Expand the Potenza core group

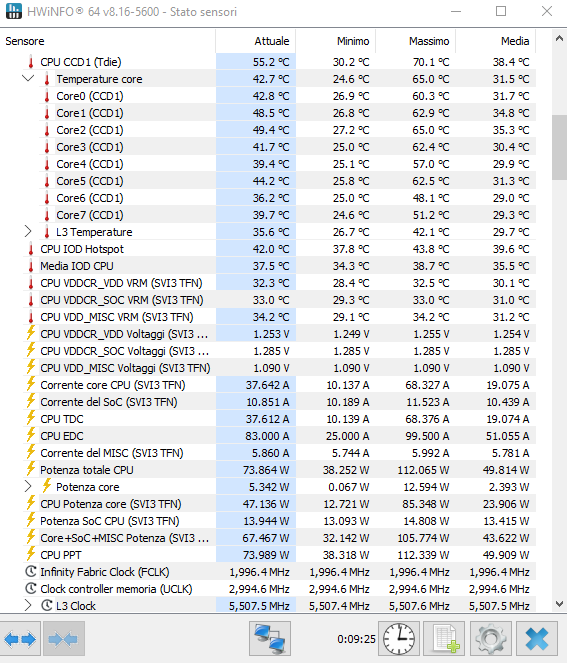point(28,487)
